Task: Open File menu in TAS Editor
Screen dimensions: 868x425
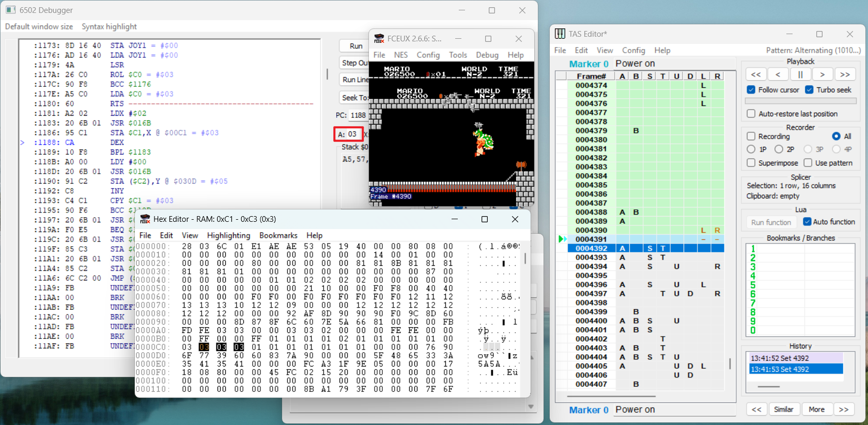Action: coord(560,50)
